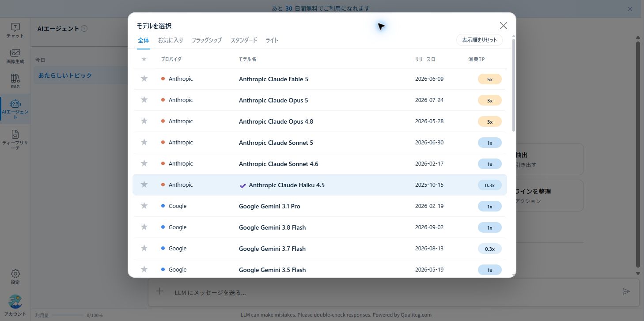Viewport: 644px width, 321px height.
Task: Switch to the フラッグシップ tab
Action: coord(207,40)
